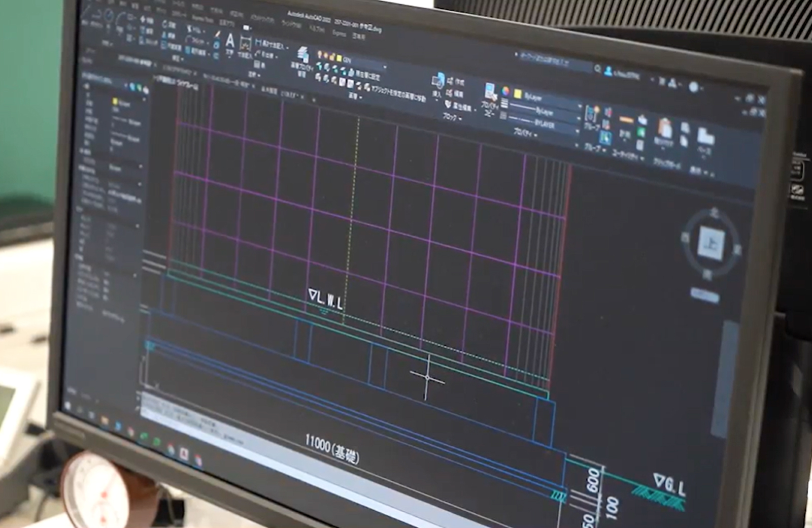The height and width of the screenshot is (528, 812).
Task: Click the Insert block icon
Action: [x=437, y=81]
